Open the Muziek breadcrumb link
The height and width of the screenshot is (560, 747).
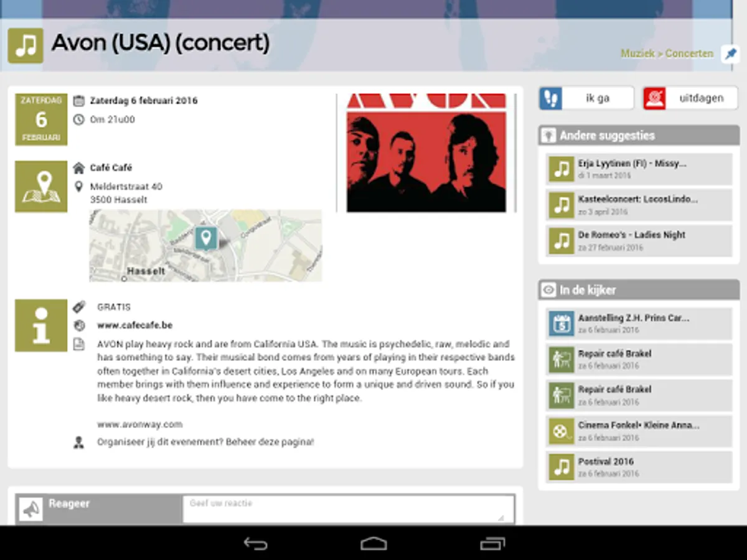(x=637, y=54)
